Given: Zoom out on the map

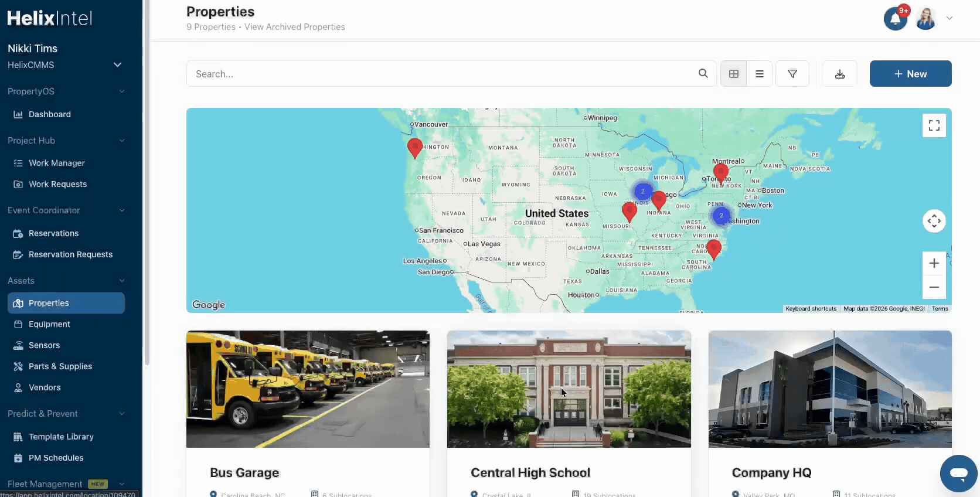Looking at the screenshot, I should coord(934,287).
